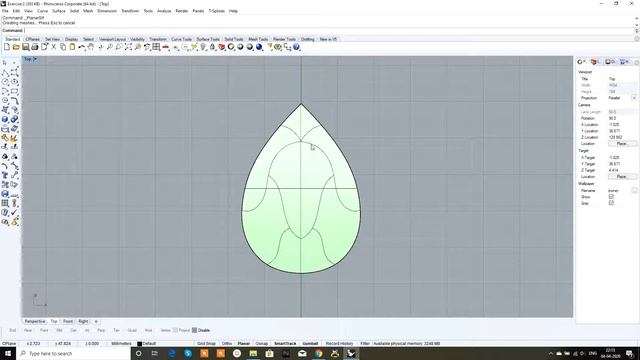Click the Zoom Extents icon
The height and width of the screenshot is (360, 640).
pos(128,47)
